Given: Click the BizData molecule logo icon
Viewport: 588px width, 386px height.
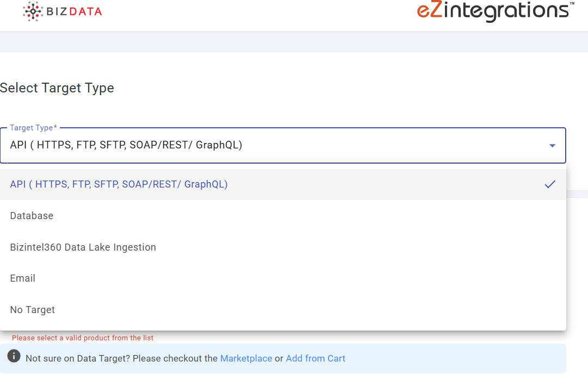Looking at the screenshot, I should (33, 11).
